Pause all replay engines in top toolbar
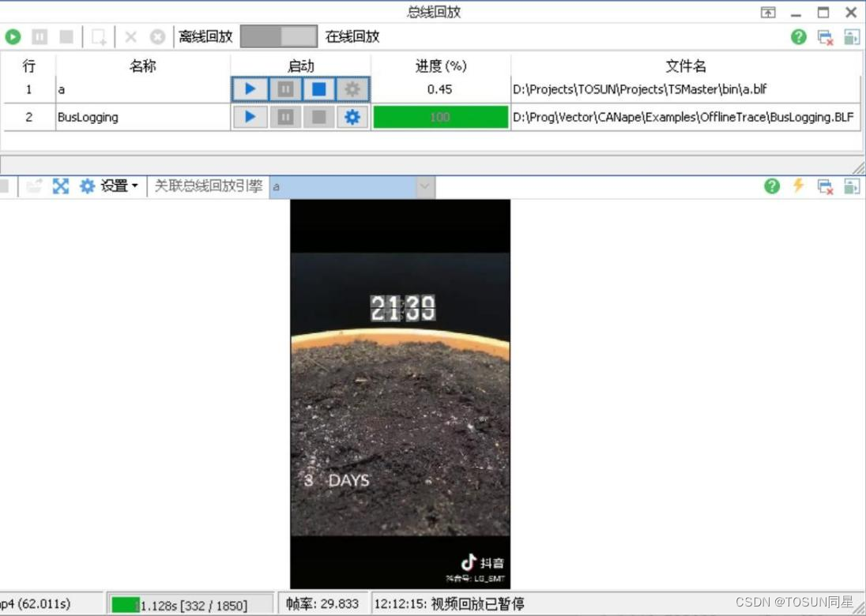 [x=40, y=37]
